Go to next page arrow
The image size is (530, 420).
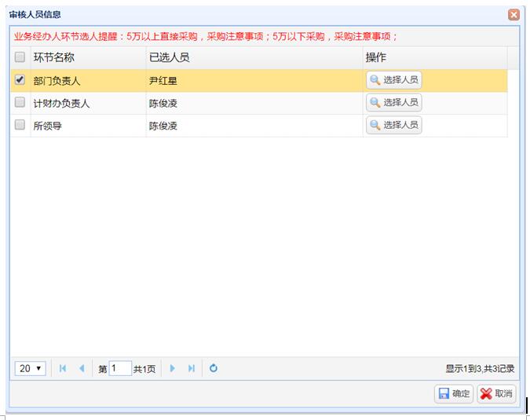(x=173, y=368)
